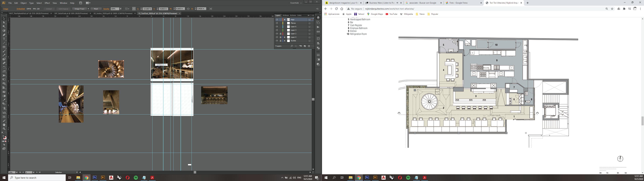Click the Delete Selection trash icon in Layers
The height and width of the screenshot is (181, 644).
(x=309, y=46)
